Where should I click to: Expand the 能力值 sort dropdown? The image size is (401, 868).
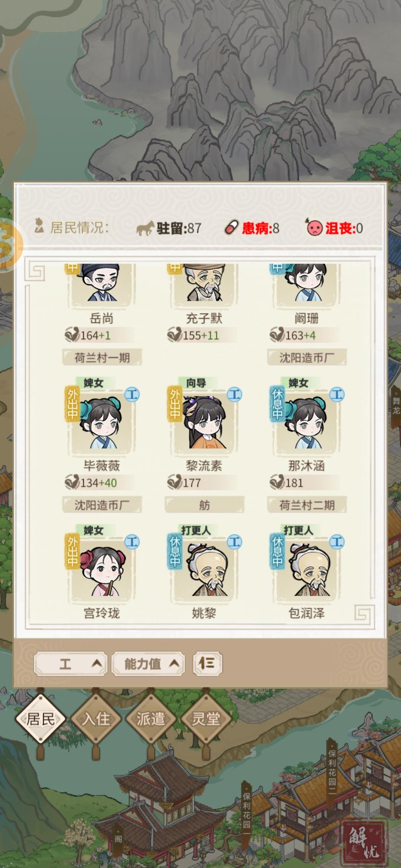click(148, 664)
